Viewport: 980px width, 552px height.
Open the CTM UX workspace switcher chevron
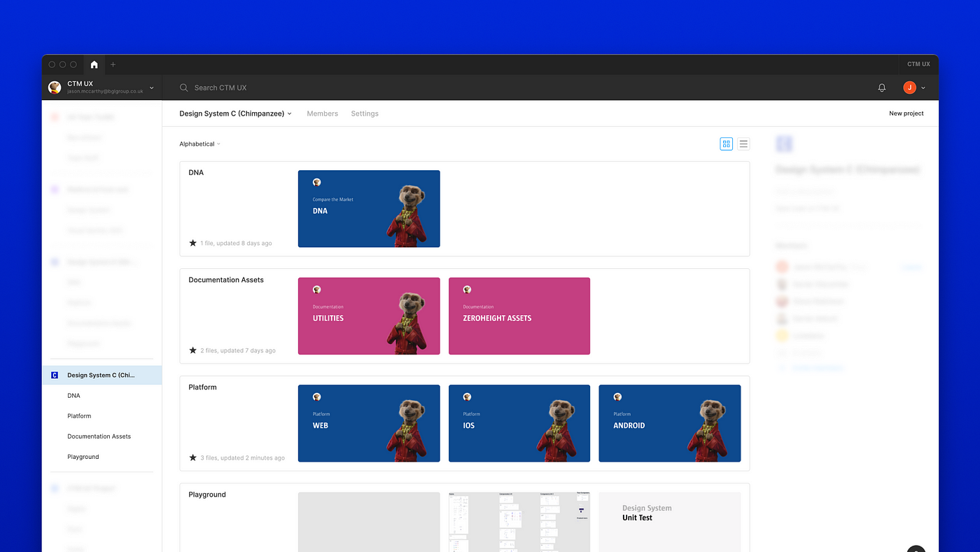click(x=152, y=88)
